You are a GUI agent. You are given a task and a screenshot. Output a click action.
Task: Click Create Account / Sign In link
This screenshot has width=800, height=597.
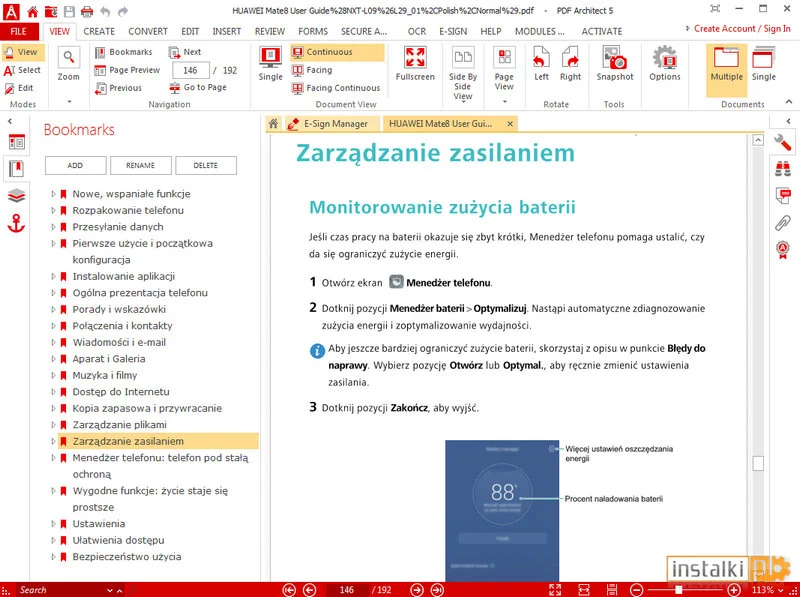coord(742,29)
